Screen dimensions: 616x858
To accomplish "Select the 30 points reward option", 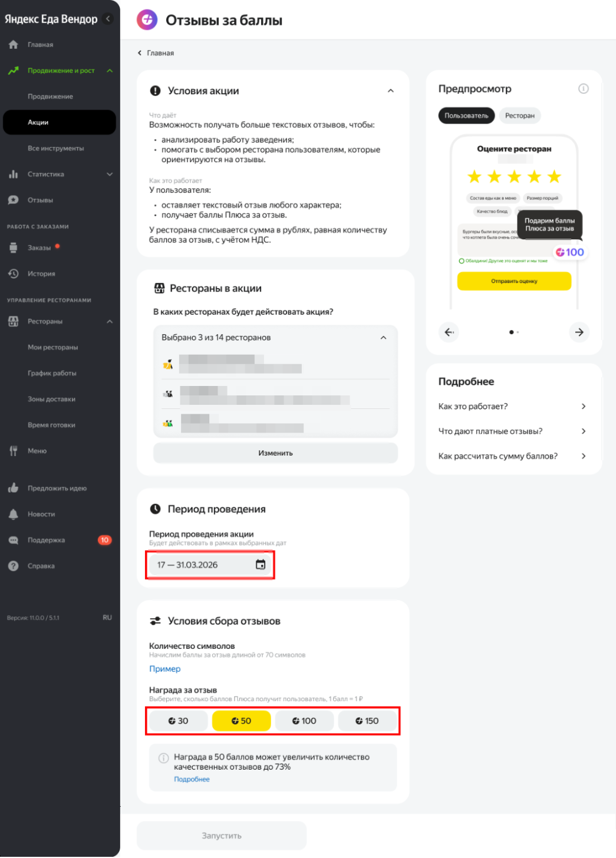I will [x=179, y=721].
